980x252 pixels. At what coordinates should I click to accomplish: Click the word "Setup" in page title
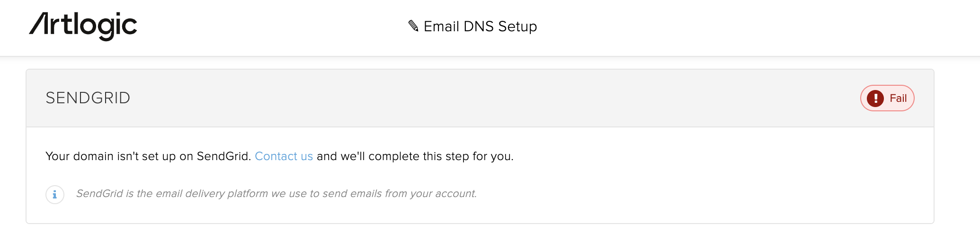(517, 27)
